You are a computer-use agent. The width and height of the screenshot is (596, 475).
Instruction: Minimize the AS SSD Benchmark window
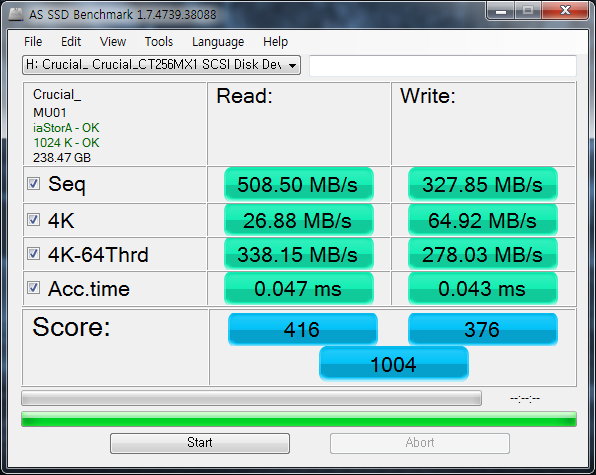[x=501, y=11]
